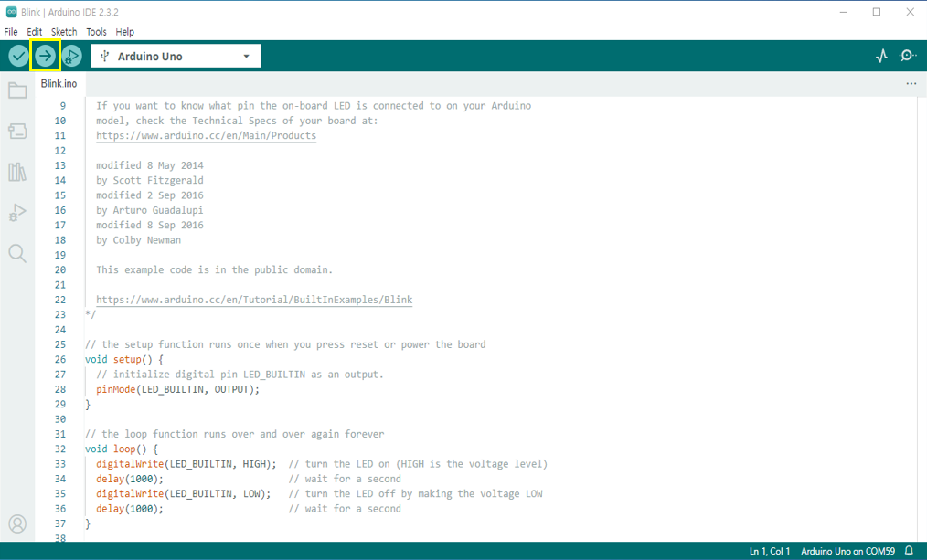The width and height of the screenshot is (927, 560).
Task: Click Ln 1, Col 1 in status bar
Action: 770,551
